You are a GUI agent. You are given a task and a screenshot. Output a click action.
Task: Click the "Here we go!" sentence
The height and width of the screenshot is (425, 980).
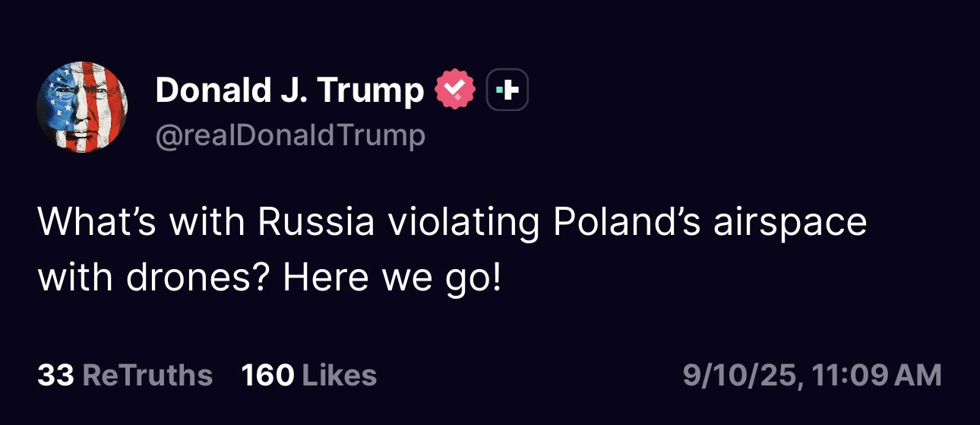pyautogui.click(x=392, y=279)
